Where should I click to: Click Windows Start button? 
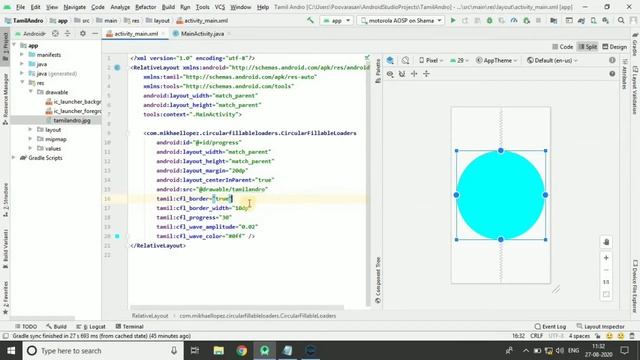tap(11, 351)
